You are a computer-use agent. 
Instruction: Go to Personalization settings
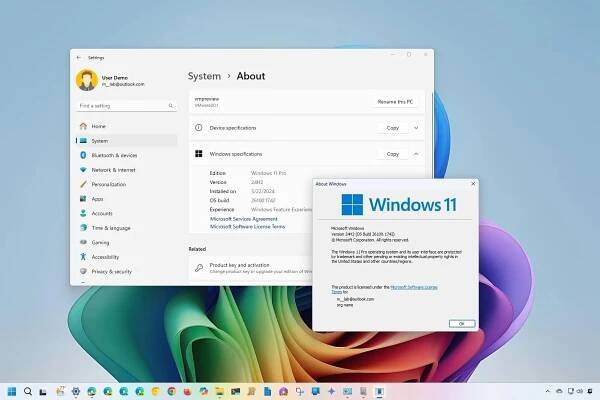coord(108,184)
